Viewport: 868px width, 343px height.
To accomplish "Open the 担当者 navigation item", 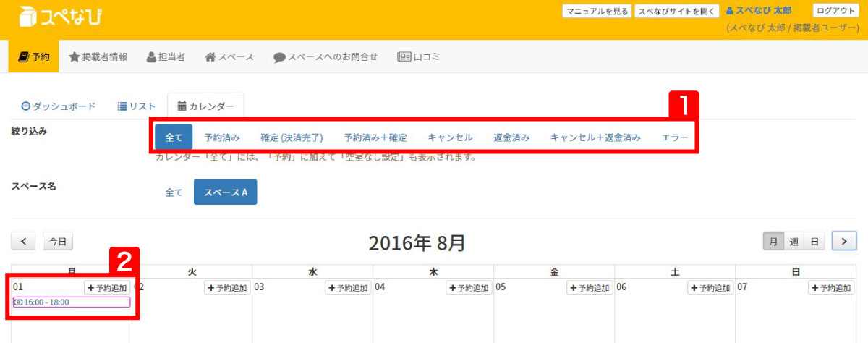I will (x=166, y=56).
